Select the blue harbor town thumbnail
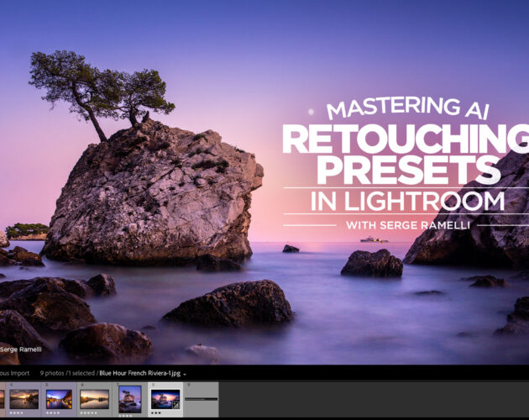Viewport: 529px width, 420px height. coord(59,399)
